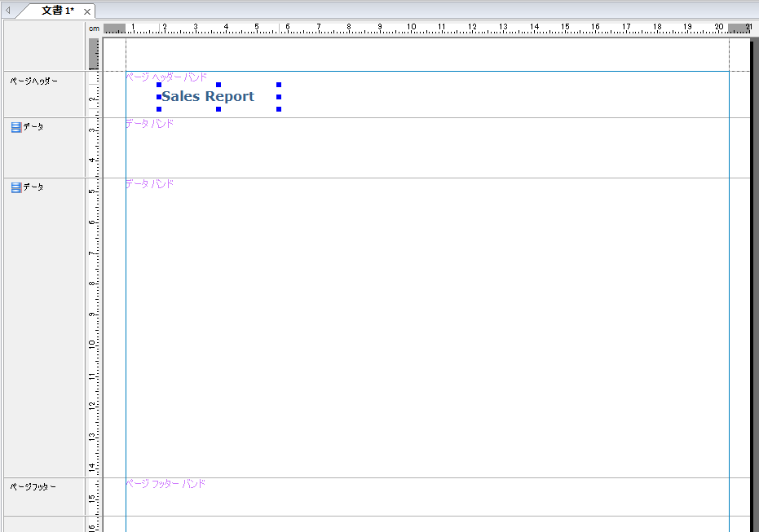Click the 10 cm mark on horizontal ruler
The height and width of the screenshot is (532, 759).
click(x=411, y=28)
